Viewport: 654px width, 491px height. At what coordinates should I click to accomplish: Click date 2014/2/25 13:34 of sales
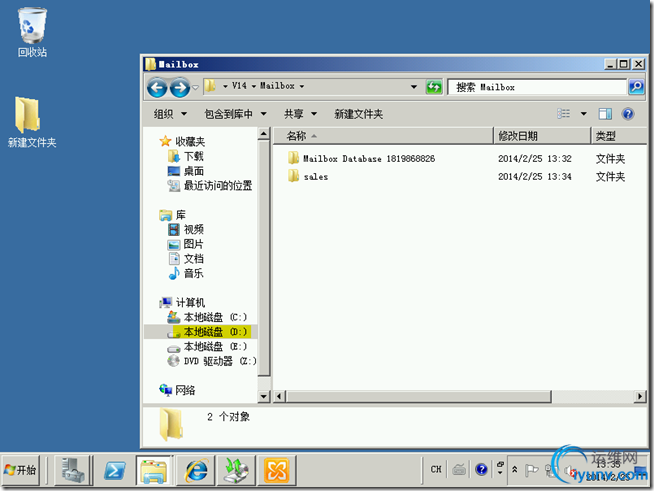[x=535, y=176]
